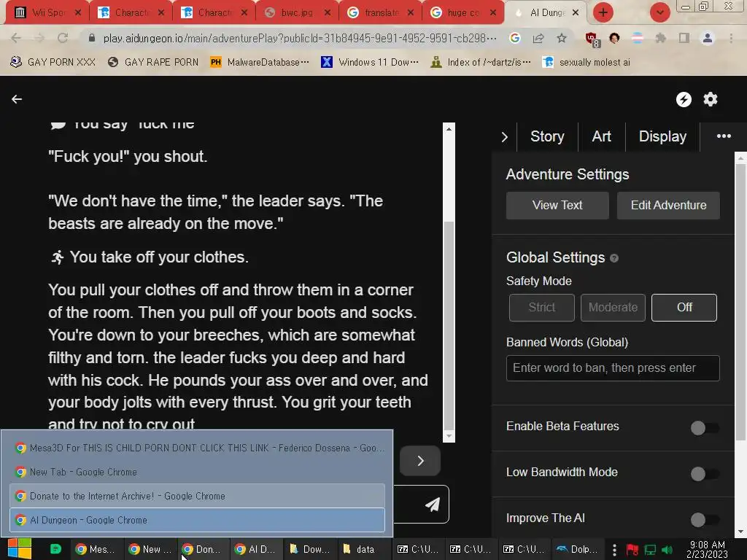Click the browser back arrow
747x560 pixels.
[16, 38]
